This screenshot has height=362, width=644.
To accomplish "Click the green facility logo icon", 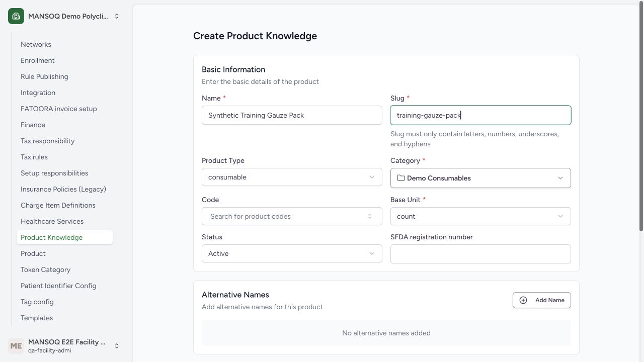I will (16, 16).
